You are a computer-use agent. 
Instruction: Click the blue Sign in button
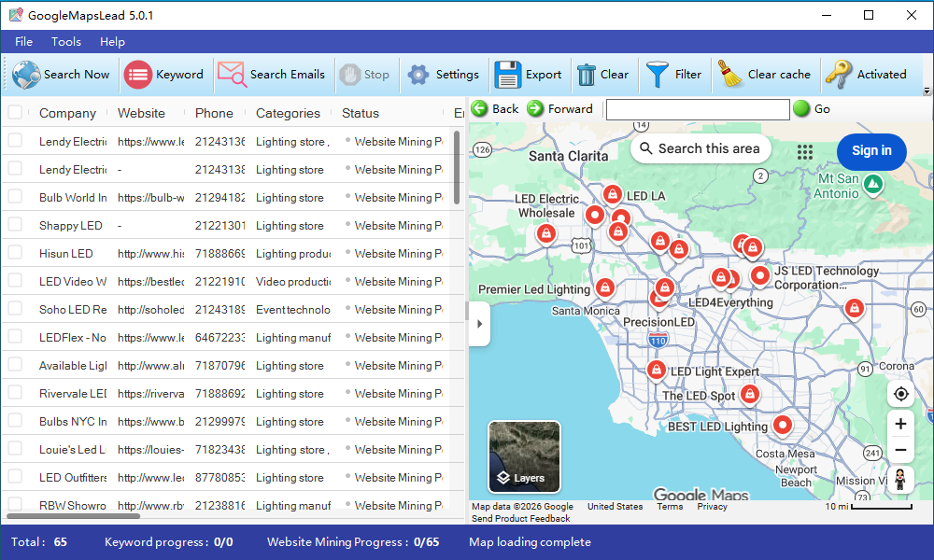871,151
